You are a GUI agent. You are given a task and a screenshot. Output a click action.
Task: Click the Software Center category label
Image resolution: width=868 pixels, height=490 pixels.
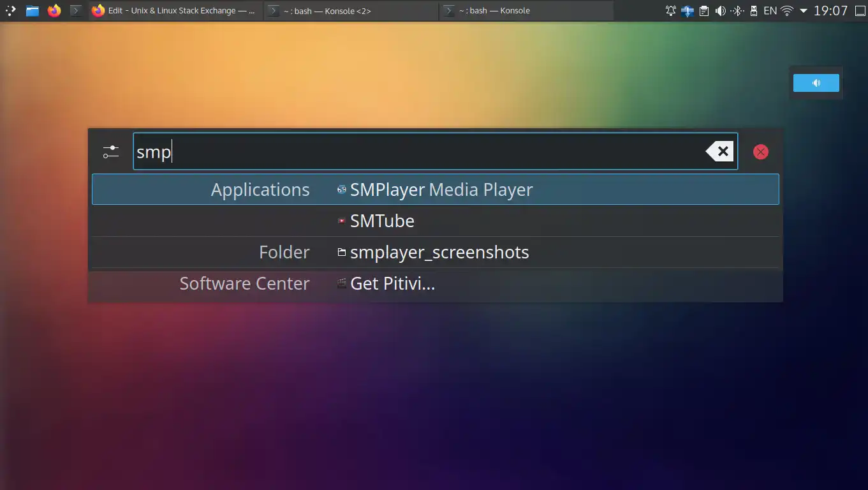coord(244,283)
